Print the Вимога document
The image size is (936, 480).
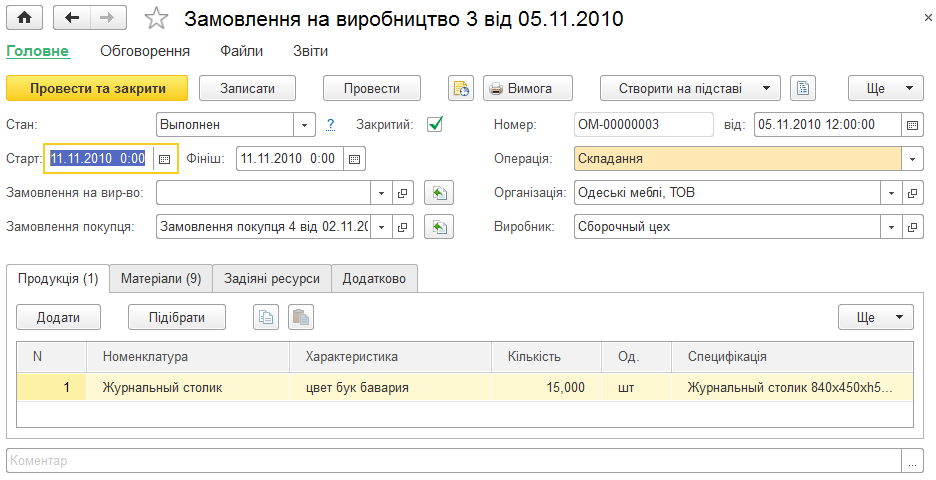click(528, 88)
